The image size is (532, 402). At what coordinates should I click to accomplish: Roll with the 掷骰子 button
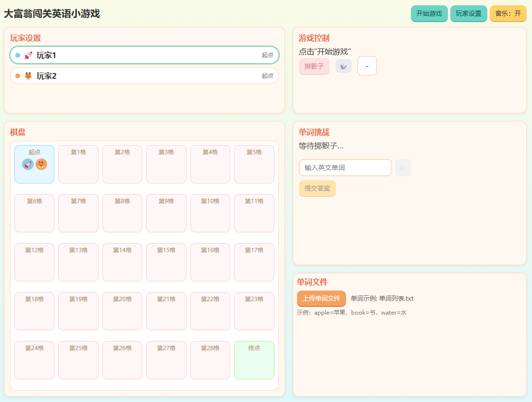tap(314, 66)
